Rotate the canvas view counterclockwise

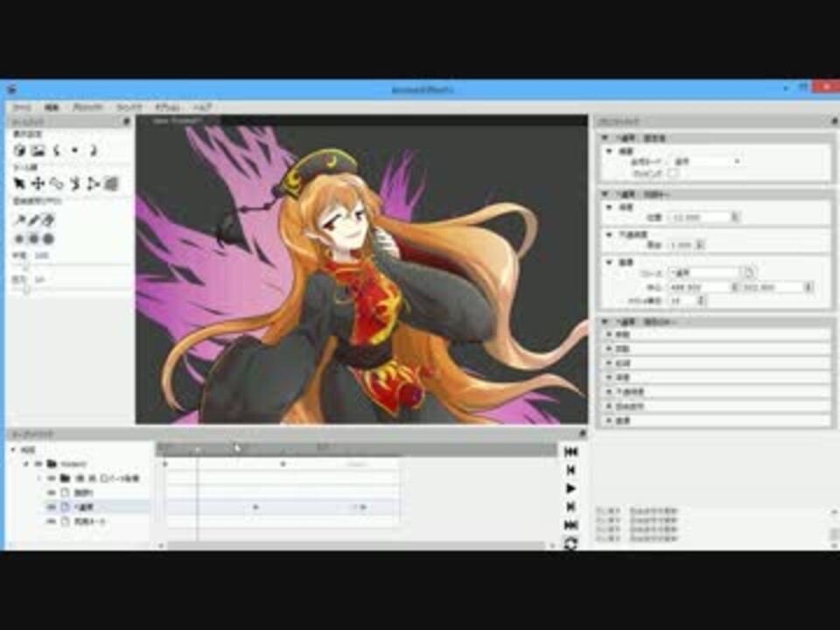click(x=56, y=150)
